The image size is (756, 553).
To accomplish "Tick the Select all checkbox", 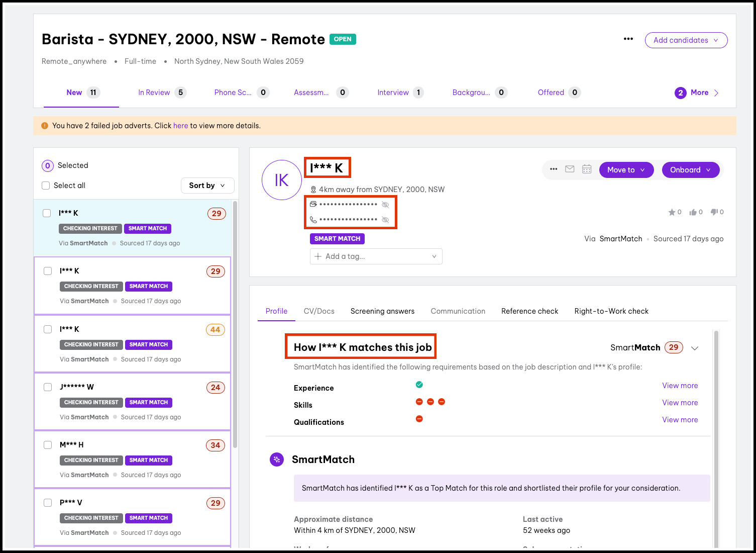I will coord(46,186).
